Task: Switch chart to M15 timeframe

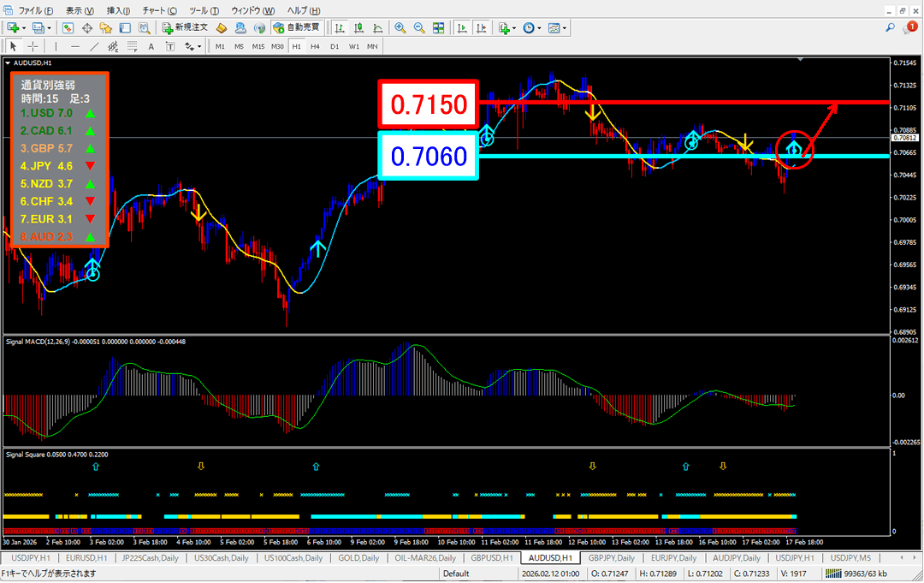Action: 258,46
